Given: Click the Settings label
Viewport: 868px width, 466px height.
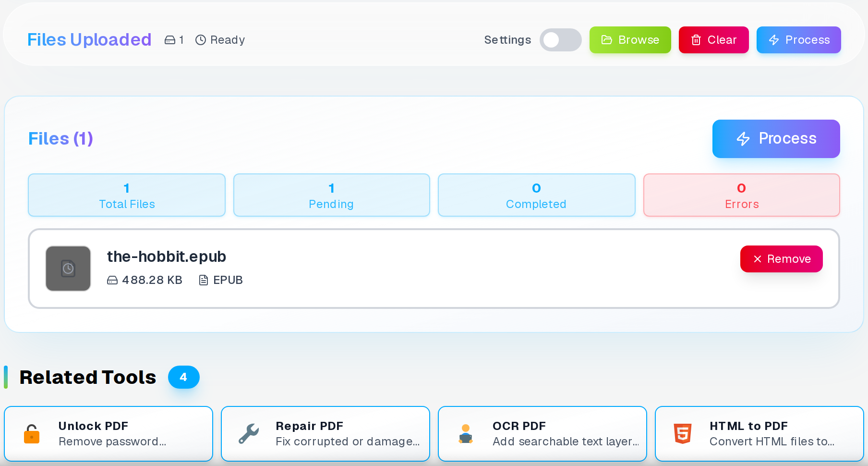Looking at the screenshot, I should [x=507, y=40].
